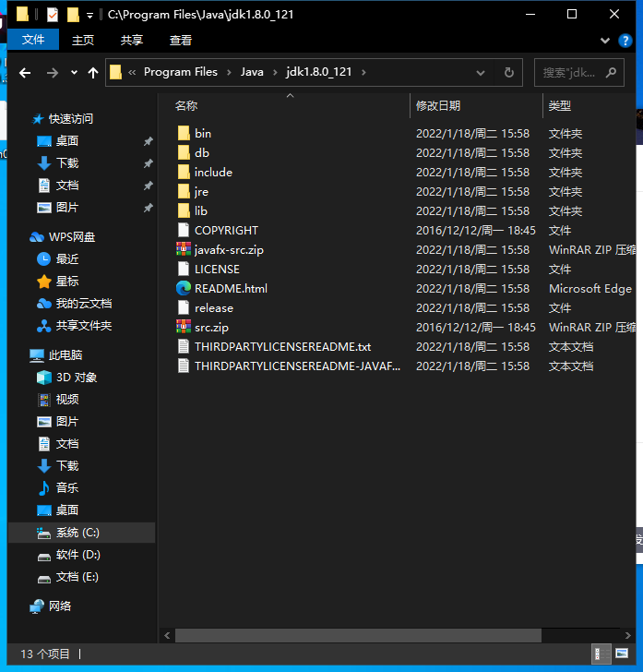643x672 pixels.
Task: Unpin 文档 using its pin icon
Action: click(148, 186)
